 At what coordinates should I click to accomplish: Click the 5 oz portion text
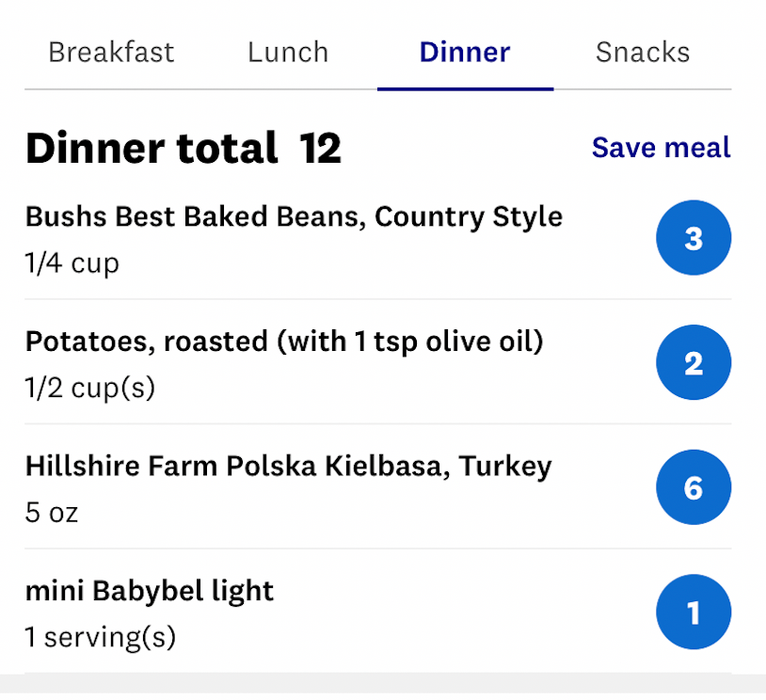click(52, 513)
